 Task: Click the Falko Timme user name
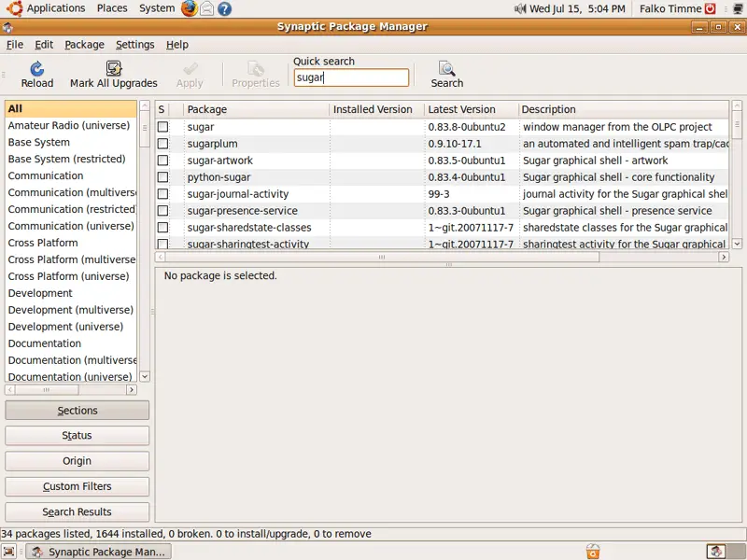pos(670,8)
